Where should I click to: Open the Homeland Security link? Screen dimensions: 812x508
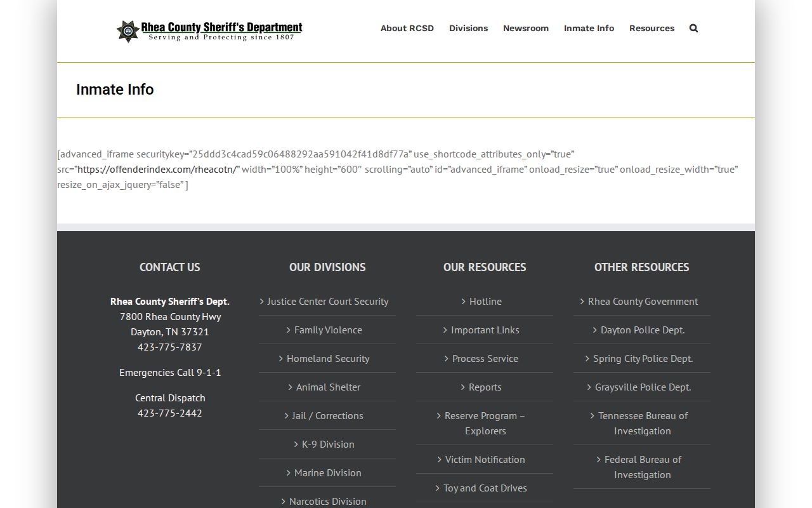(x=328, y=359)
